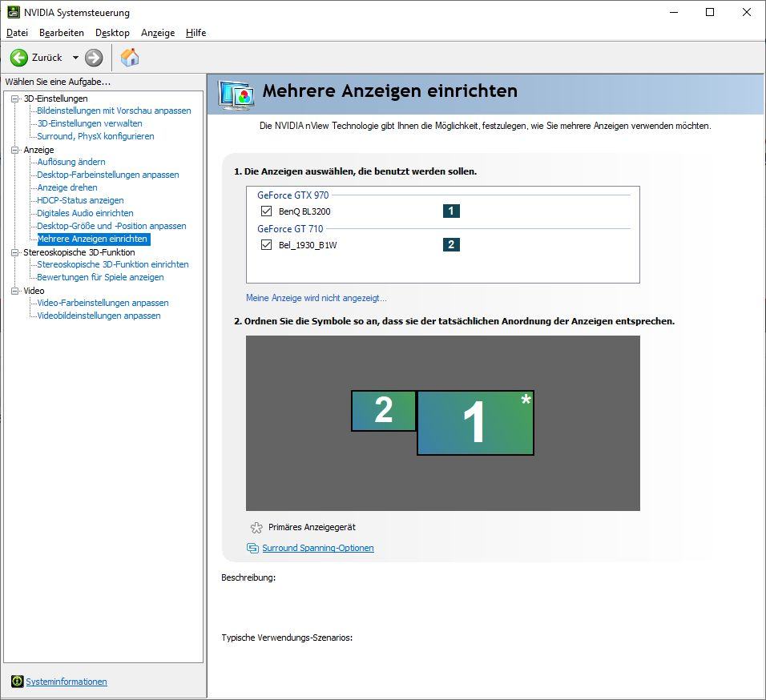766x700 pixels.
Task: Open the Anzeige menu
Action: click(158, 33)
